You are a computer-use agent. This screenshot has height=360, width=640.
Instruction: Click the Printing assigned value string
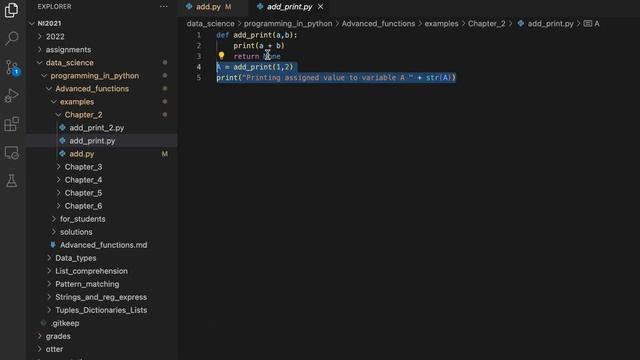(327, 78)
